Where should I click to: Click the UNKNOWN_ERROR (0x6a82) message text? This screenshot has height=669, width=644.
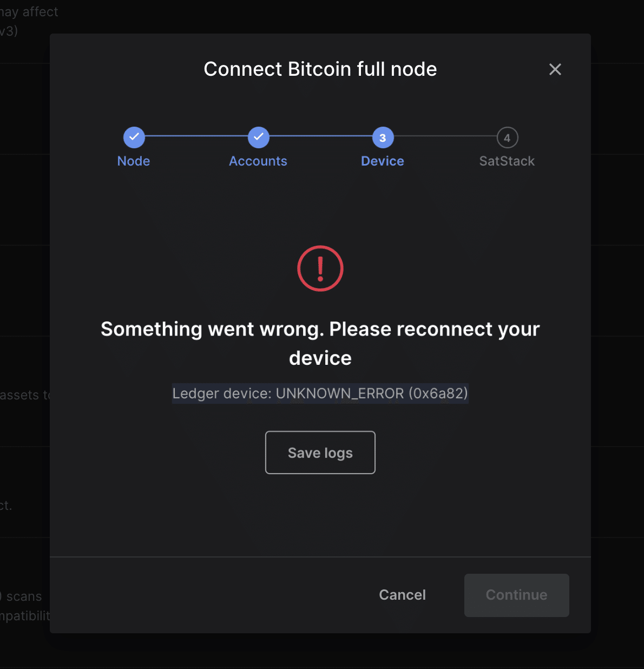(320, 393)
